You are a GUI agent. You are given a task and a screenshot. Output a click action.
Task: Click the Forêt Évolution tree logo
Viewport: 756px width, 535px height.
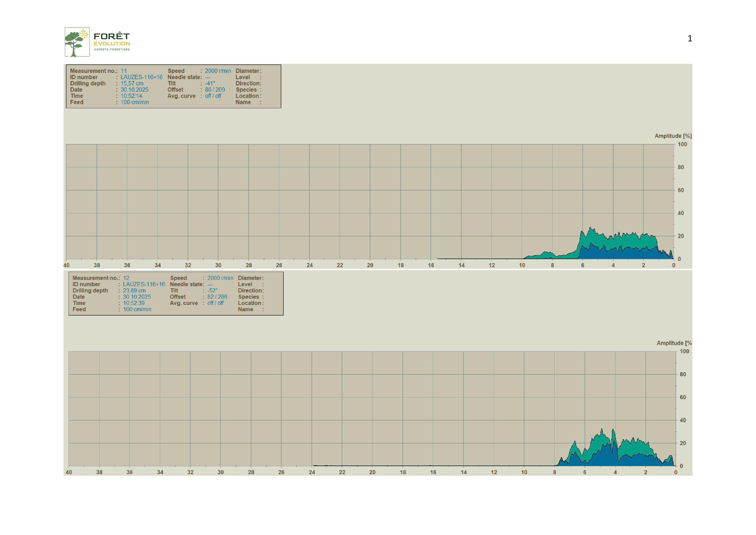tap(77, 42)
